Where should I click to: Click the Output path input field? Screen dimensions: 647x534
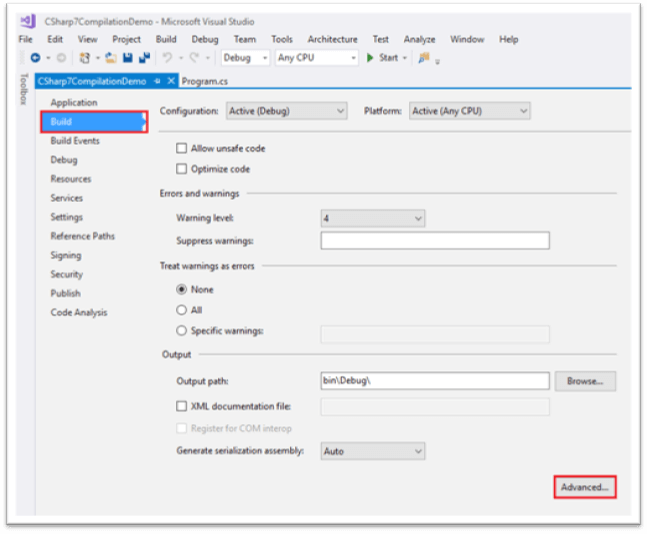tap(435, 380)
